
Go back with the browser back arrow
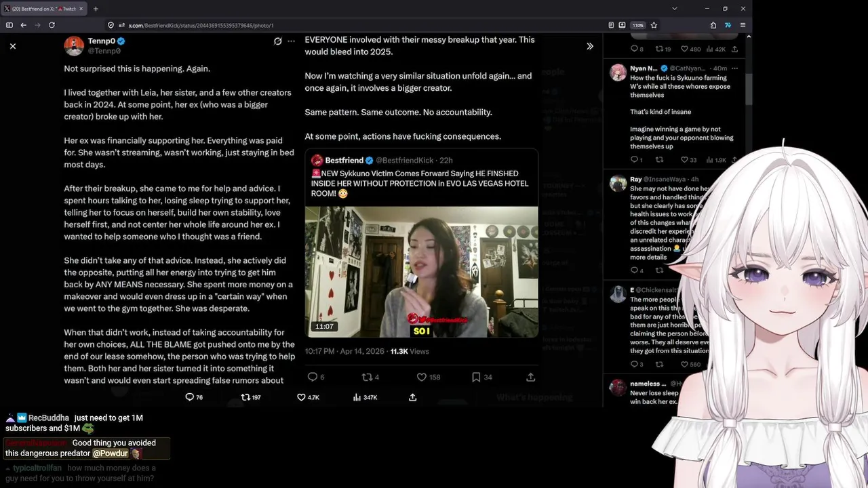click(24, 25)
